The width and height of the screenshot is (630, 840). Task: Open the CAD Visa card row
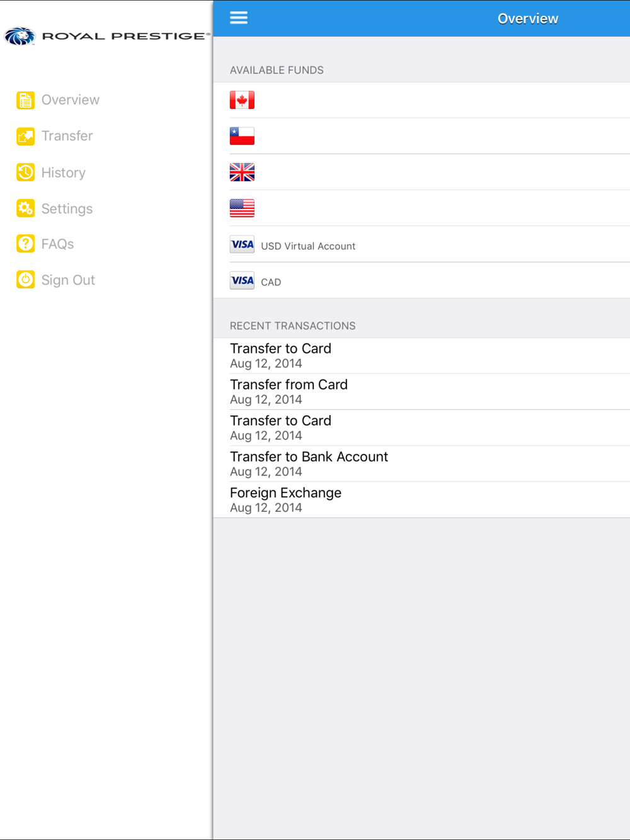421,280
